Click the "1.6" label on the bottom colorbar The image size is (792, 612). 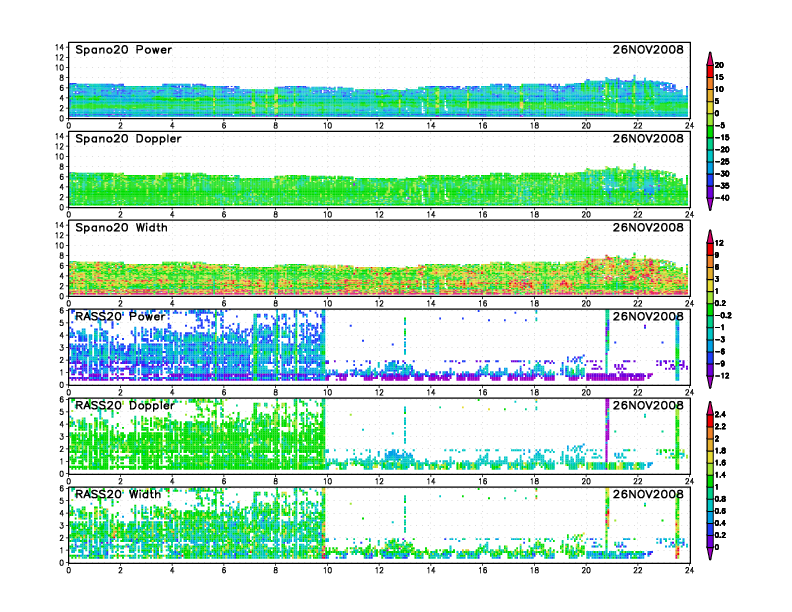click(721, 463)
